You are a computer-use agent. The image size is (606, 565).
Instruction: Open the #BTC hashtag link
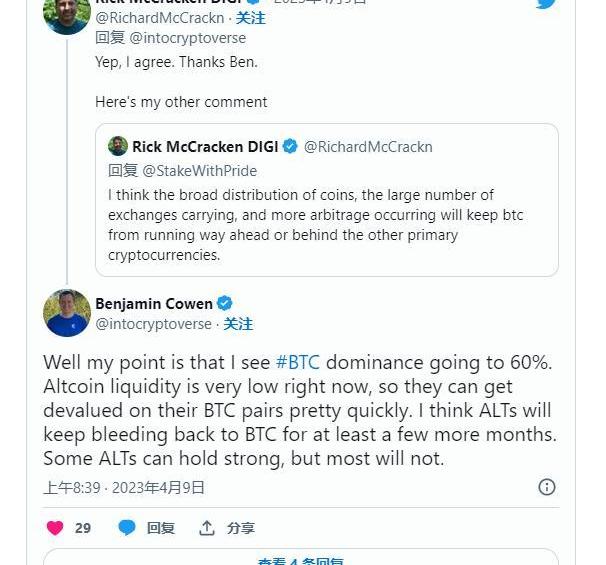tap(297, 362)
